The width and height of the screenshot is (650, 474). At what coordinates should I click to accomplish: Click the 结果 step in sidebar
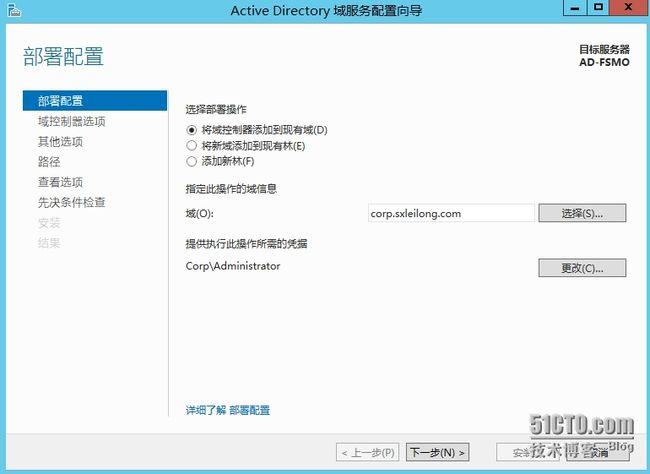pos(49,243)
